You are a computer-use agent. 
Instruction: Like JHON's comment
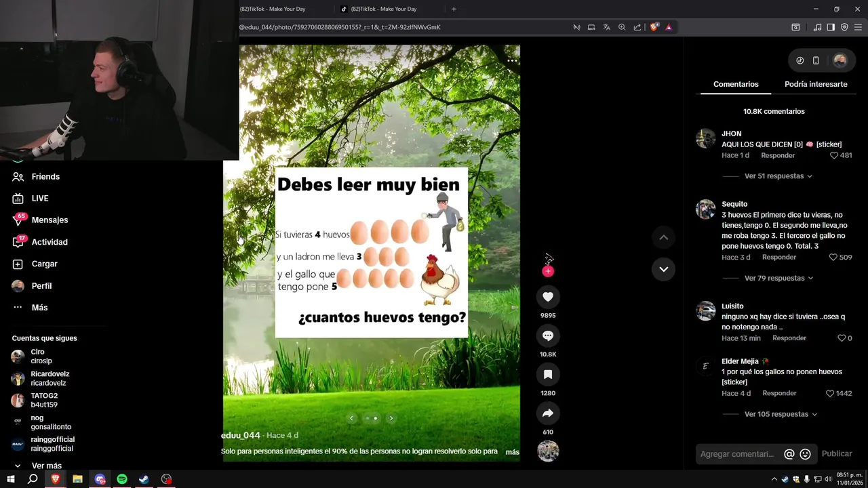pyautogui.click(x=834, y=155)
